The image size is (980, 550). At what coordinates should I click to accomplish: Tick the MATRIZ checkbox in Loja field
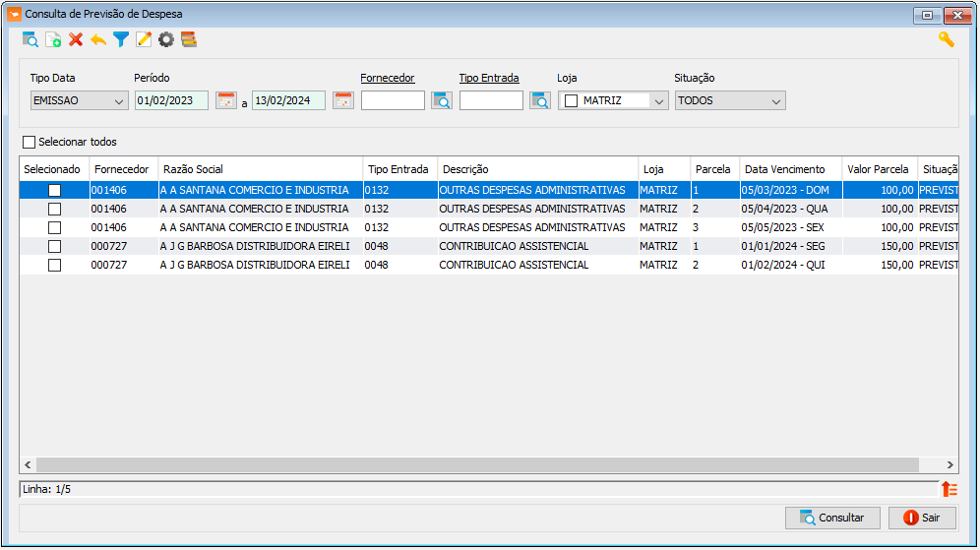571,100
